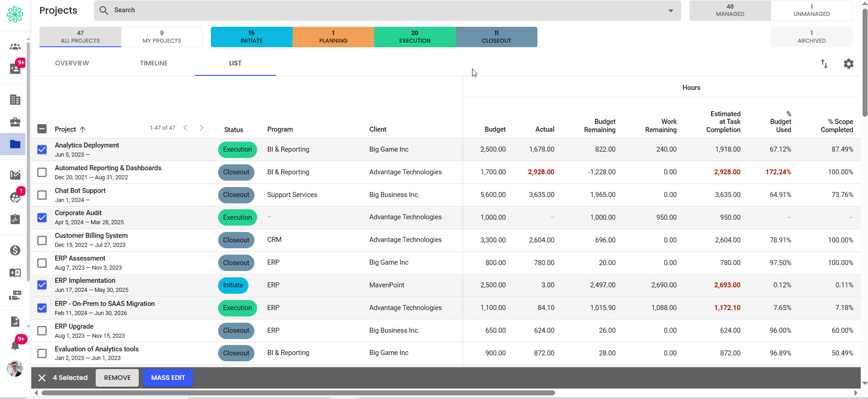
Task: Open list settings gear icon
Action: [x=848, y=64]
